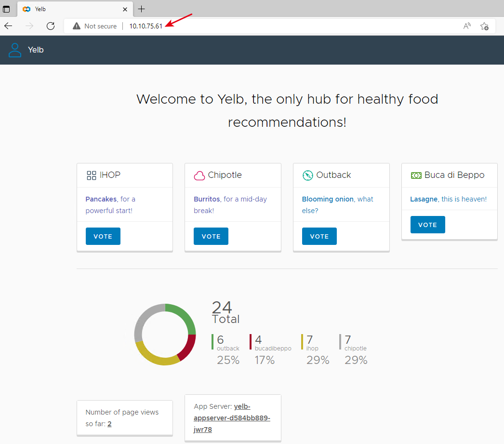This screenshot has width=504, height=444.
Task: Click the Not secure warning icon
Action: tap(77, 26)
